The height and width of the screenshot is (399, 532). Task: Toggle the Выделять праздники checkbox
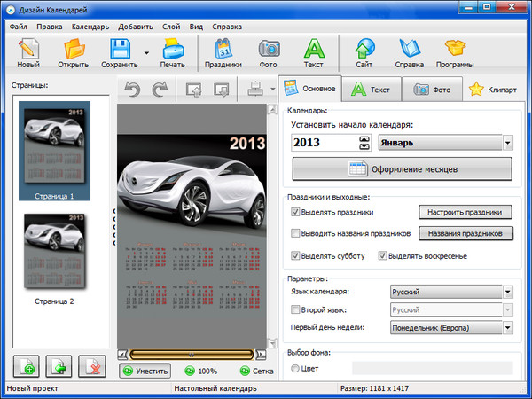tap(295, 212)
